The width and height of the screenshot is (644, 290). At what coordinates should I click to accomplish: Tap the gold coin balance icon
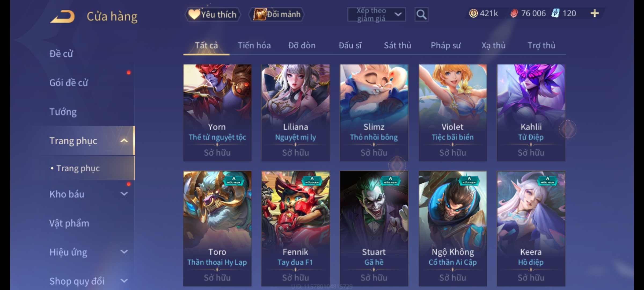(473, 13)
